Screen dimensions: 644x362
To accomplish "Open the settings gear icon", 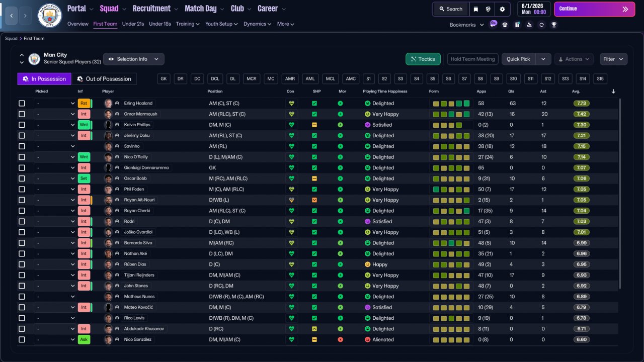I will (x=502, y=9).
